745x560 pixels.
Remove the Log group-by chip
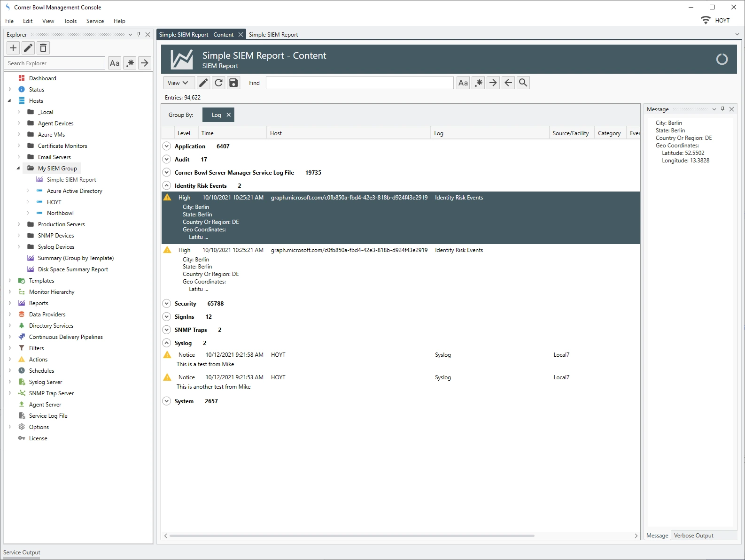229,115
